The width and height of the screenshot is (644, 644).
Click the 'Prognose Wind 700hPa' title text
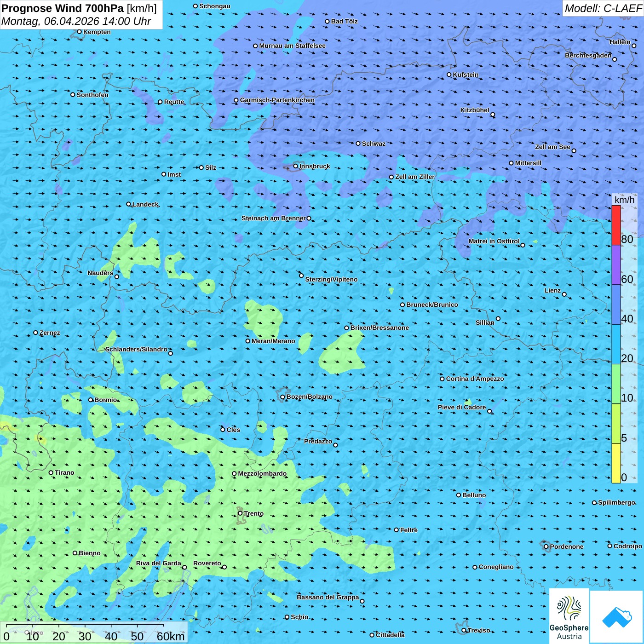(63, 8)
